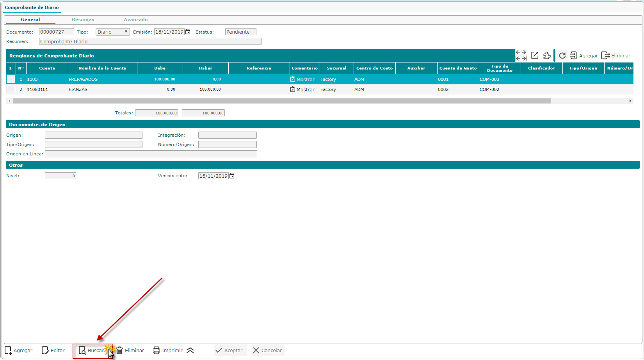Click into the Resumen text field

point(150,41)
